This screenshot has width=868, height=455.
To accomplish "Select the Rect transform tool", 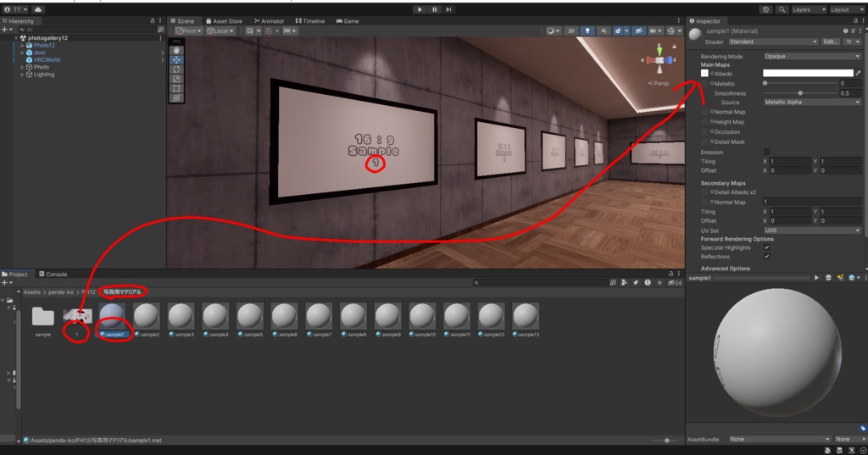I will coord(176,88).
